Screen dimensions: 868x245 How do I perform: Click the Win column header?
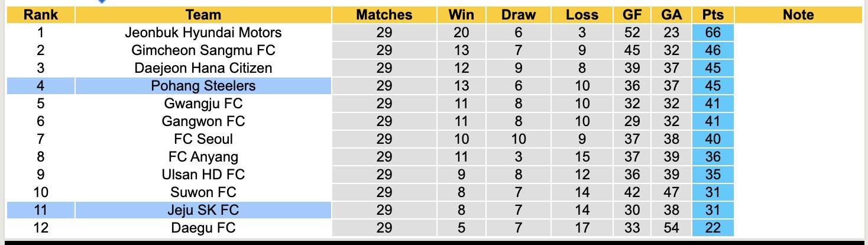(461, 15)
